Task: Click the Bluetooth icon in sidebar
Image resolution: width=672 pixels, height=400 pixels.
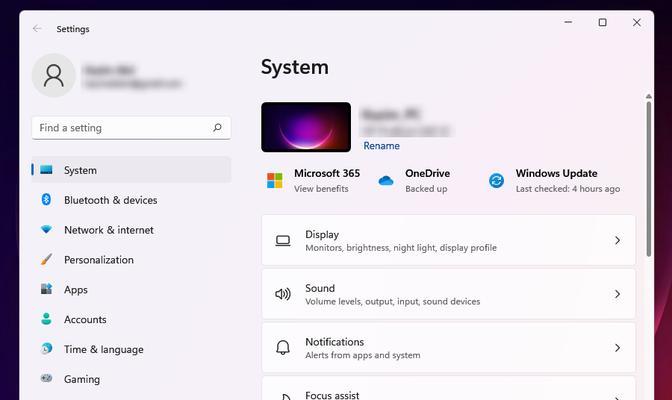Action: [46, 199]
